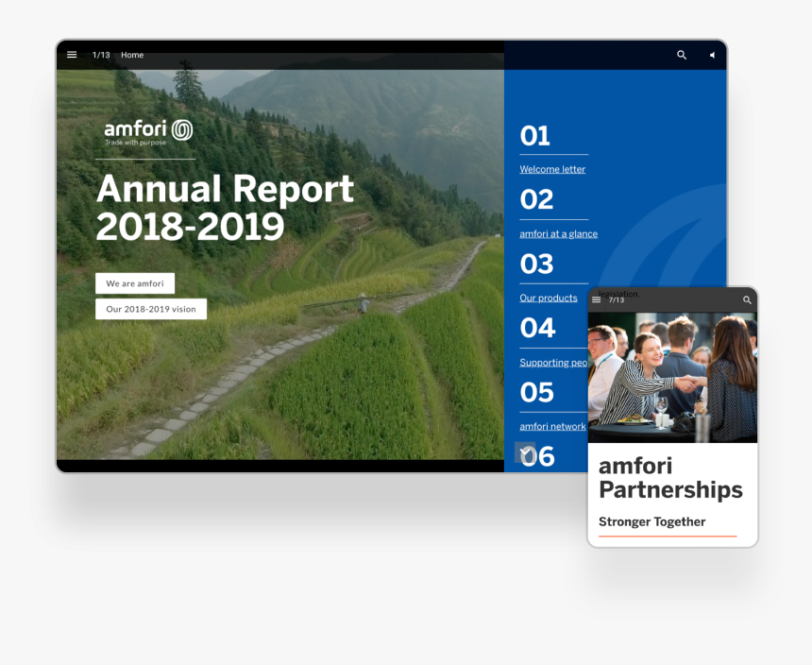Click the 'Annual Report 2018-2019' title
The image size is (812, 665).
(x=226, y=207)
